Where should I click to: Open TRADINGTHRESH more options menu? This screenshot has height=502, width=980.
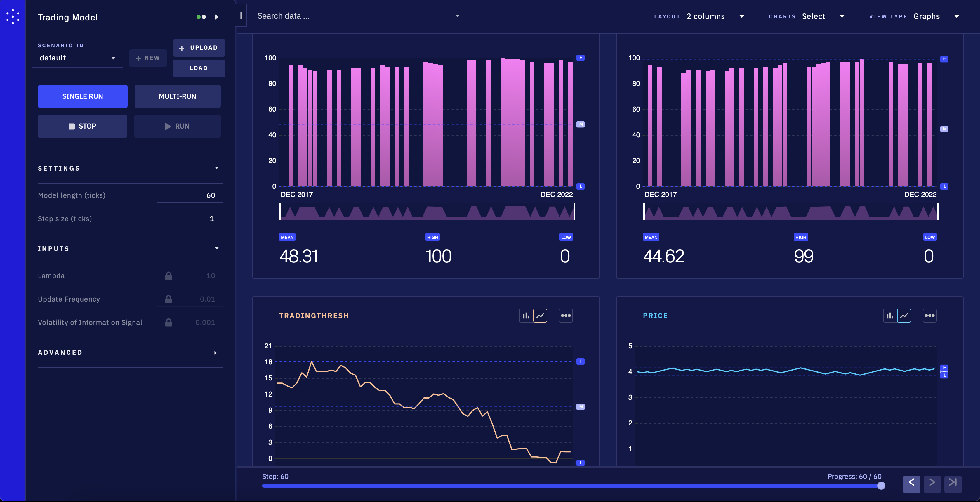(566, 316)
